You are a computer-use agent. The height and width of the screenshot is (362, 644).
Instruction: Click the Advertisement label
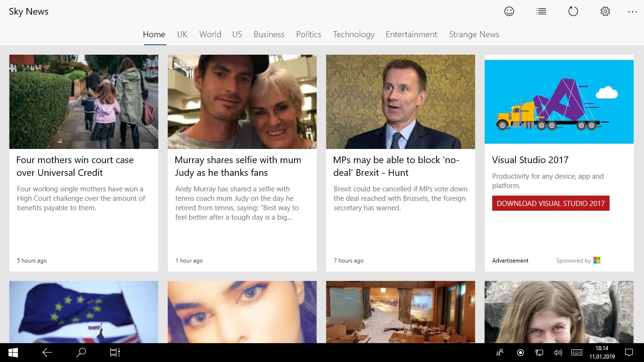point(510,261)
